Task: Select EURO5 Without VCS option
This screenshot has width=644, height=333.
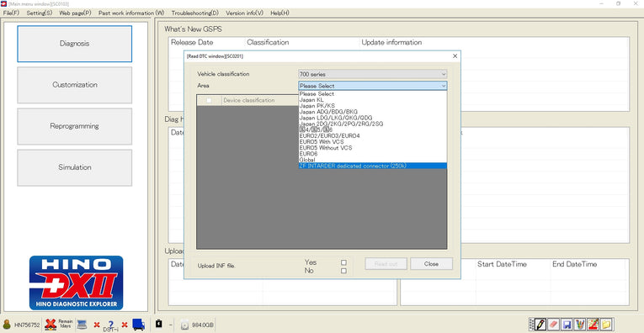Action: tap(373, 148)
